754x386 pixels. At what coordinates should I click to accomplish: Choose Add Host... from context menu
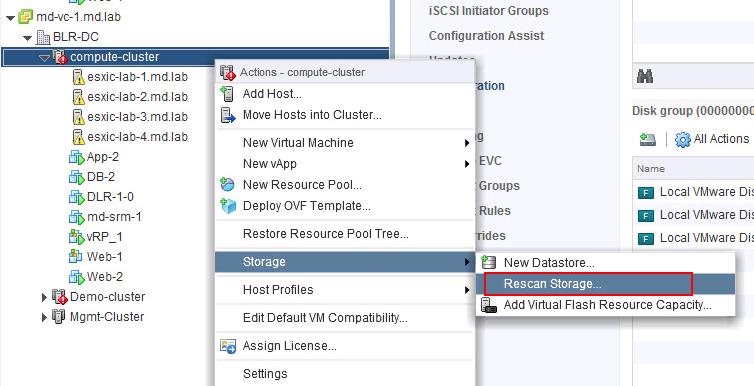[344, 94]
